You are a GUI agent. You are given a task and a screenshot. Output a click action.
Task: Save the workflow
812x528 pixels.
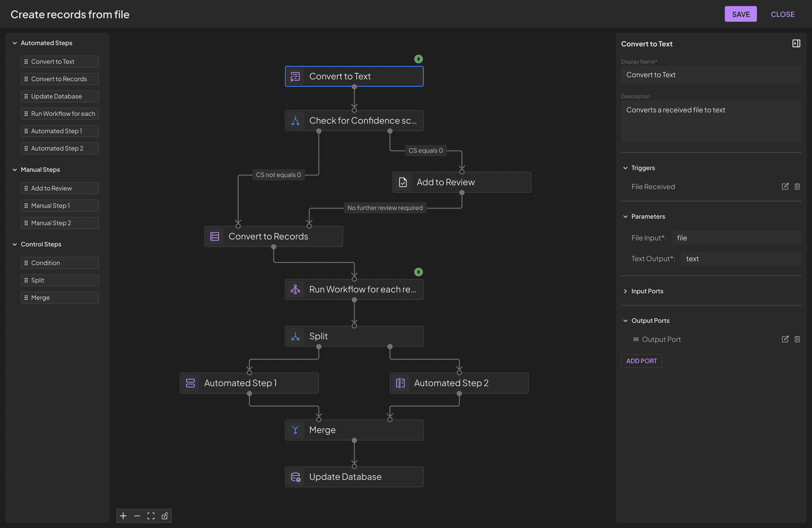click(741, 14)
